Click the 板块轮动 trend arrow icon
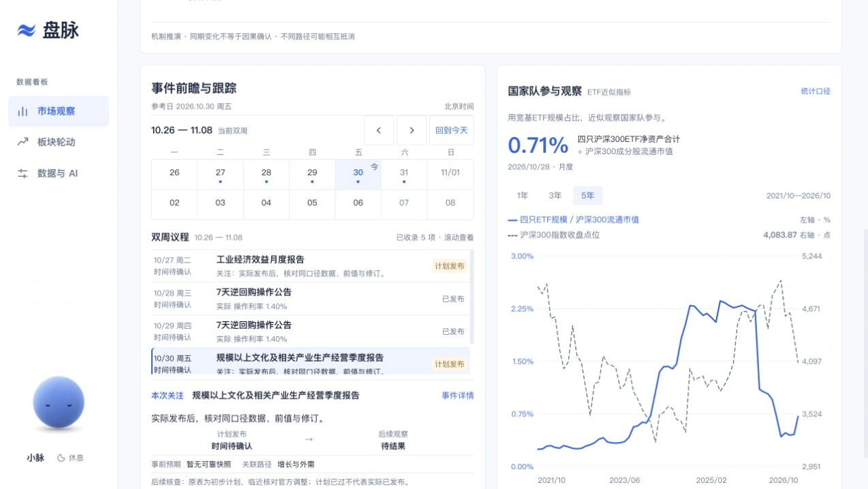This screenshot has height=489, width=868. (22, 142)
